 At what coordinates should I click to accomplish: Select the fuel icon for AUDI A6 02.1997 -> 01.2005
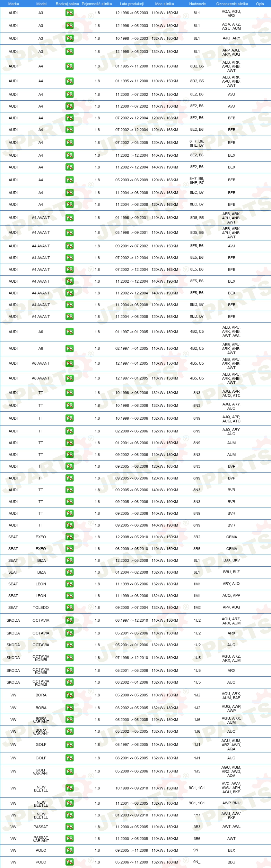pos(70,349)
